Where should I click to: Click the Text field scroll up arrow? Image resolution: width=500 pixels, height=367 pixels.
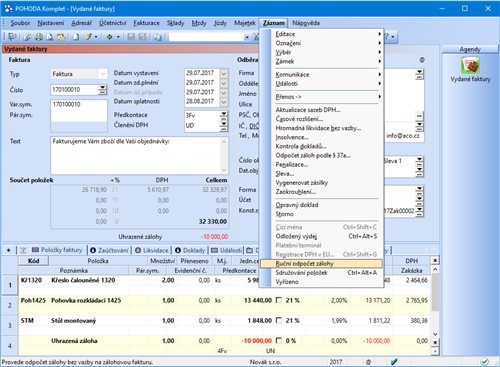pyautogui.click(x=224, y=142)
